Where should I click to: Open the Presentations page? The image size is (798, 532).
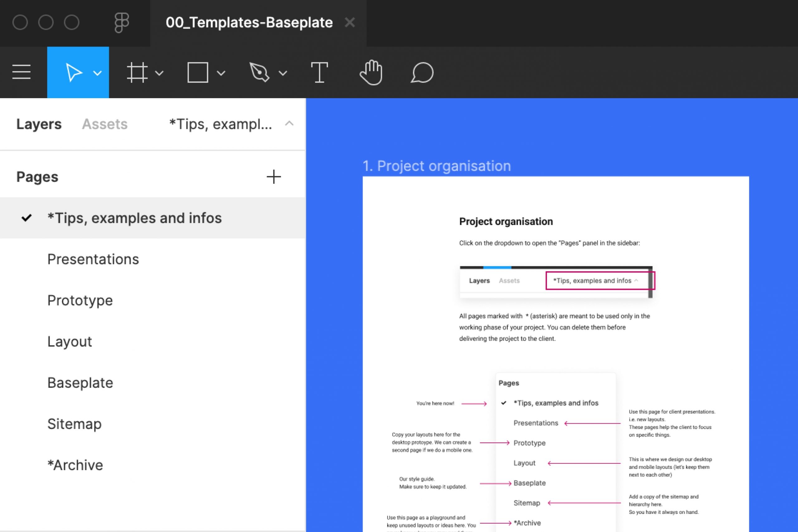153,259
